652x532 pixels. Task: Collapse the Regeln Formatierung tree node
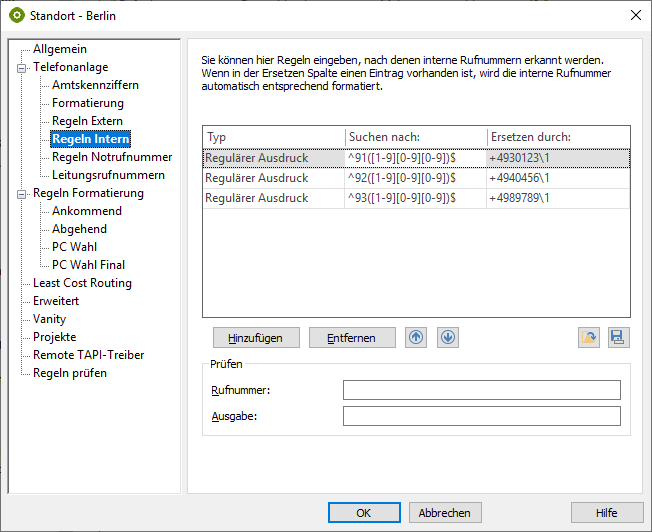pos(21,193)
